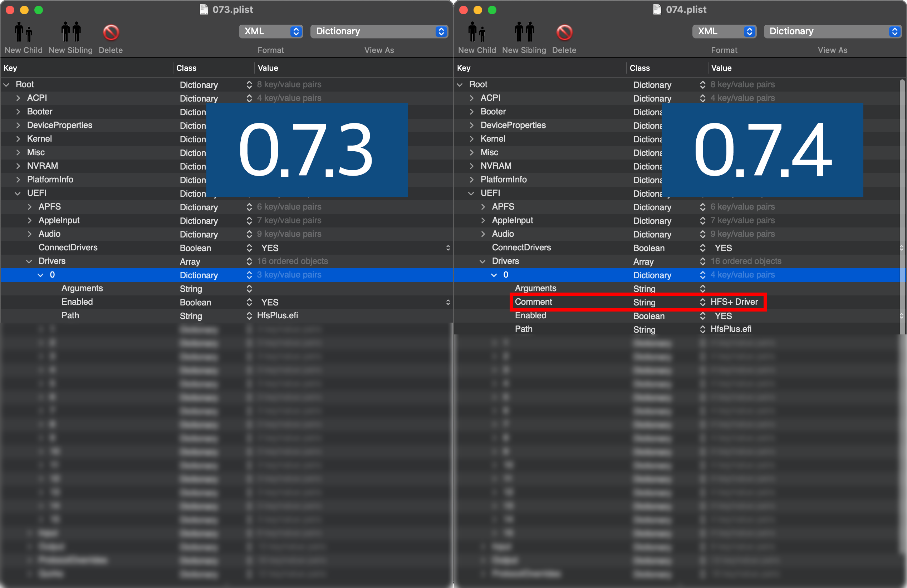Click document icon beside 073.plist title

(x=204, y=9)
